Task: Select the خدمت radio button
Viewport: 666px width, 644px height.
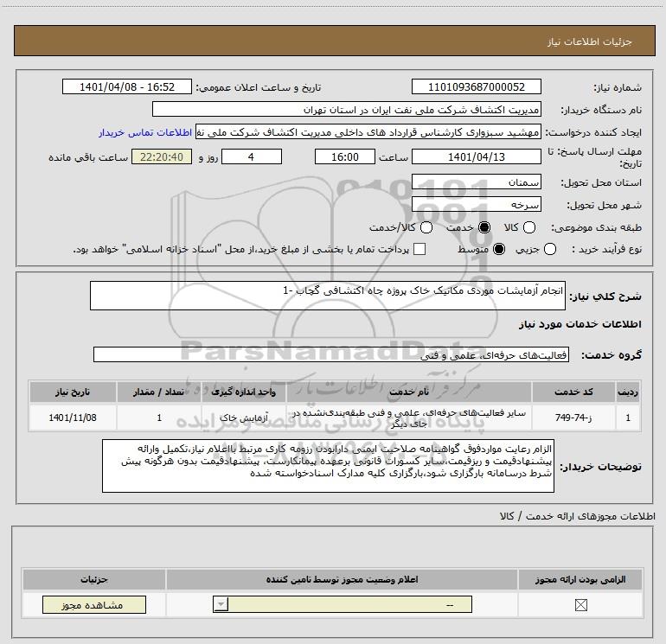Action: (484, 227)
